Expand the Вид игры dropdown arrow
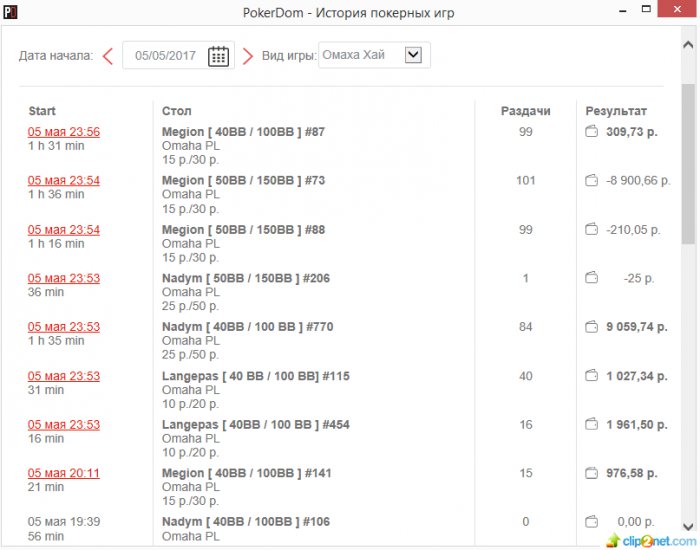The image size is (700, 550). coord(413,55)
